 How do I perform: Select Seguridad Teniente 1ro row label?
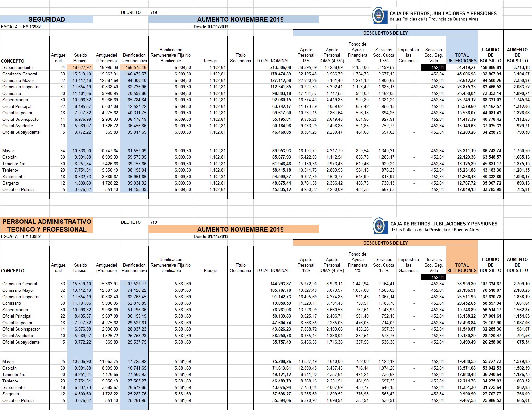click(14, 164)
